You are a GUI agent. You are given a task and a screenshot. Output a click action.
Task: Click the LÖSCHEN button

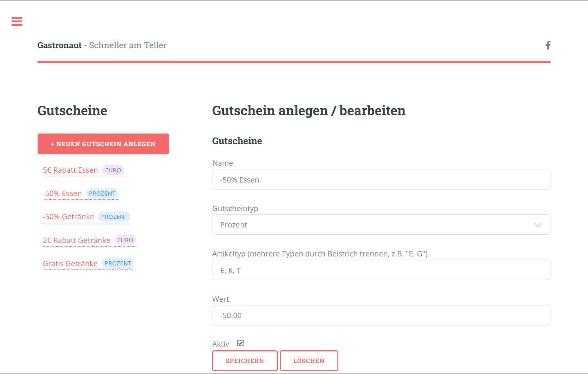coord(309,361)
